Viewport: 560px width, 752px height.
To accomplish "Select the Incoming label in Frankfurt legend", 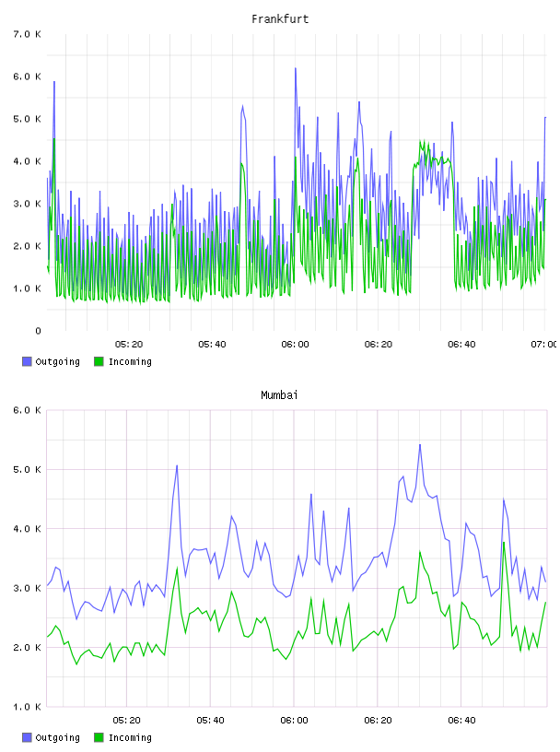I will point(130,362).
